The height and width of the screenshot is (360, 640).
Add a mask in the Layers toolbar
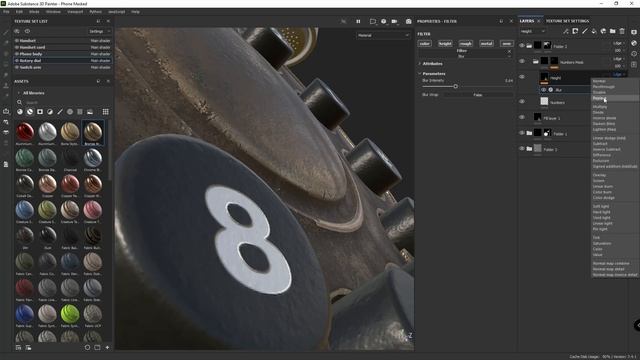[x=575, y=31]
